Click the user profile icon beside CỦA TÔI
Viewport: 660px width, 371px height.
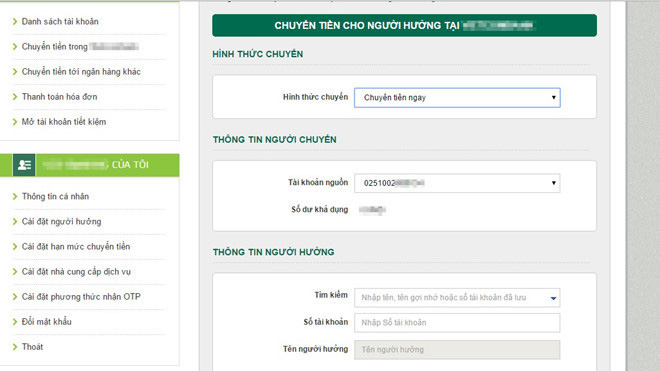[24, 165]
